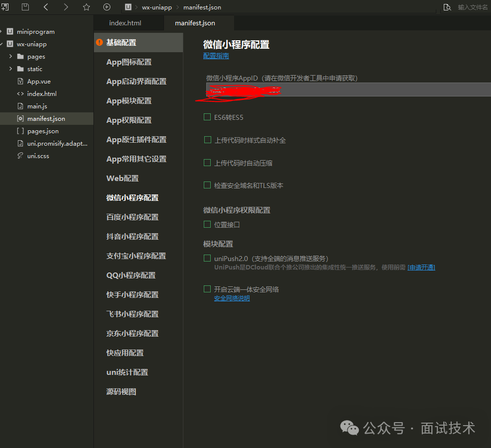491x448 pixels.
Task: Open the 安全网络说明 link
Action: [232, 298]
